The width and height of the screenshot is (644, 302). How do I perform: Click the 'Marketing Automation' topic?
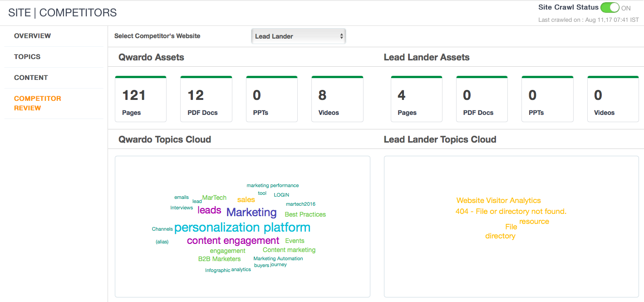point(278,258)
